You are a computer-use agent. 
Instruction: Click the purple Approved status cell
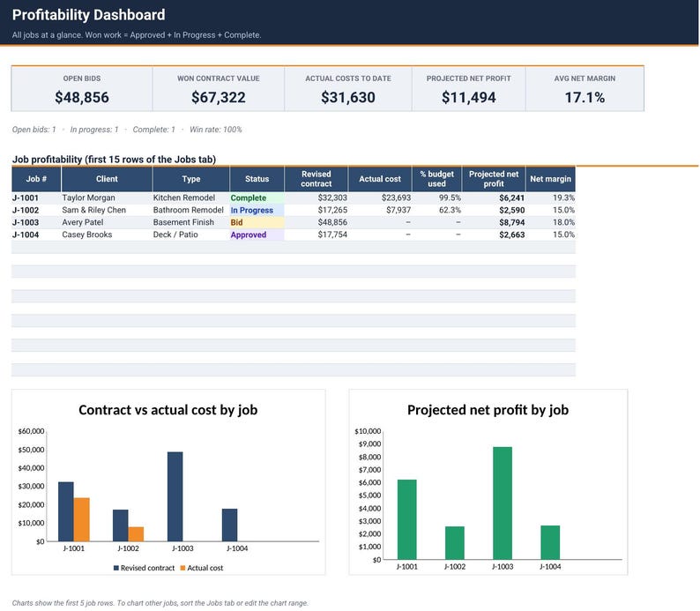pos(257,235)
